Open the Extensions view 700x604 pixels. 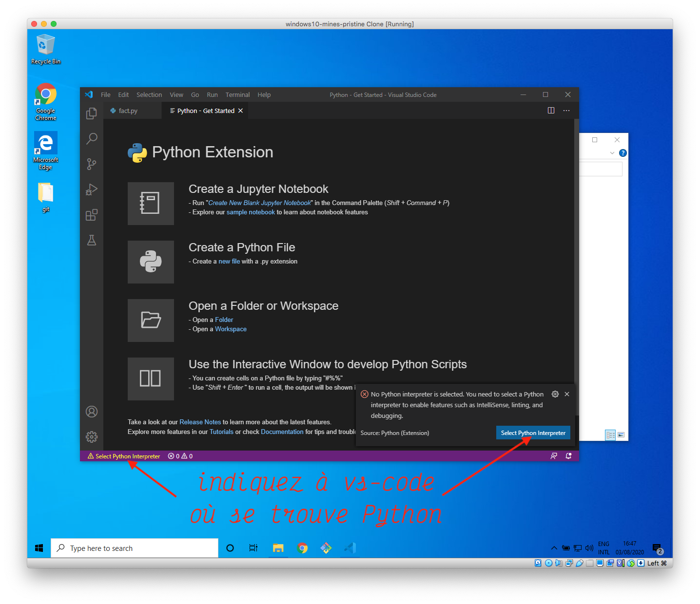[x=92, y=215]
